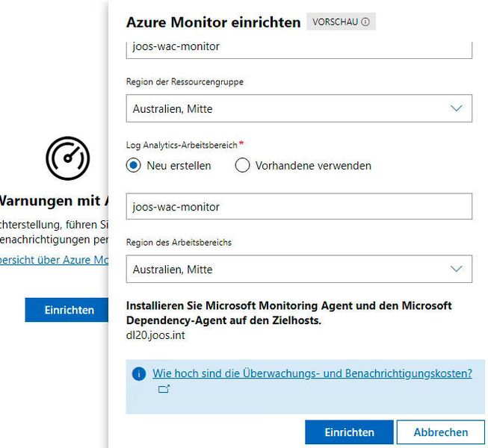This screenshot has width=488, height=448.
Task: Click the Einrichten button on background page
Action: point(67,310)
